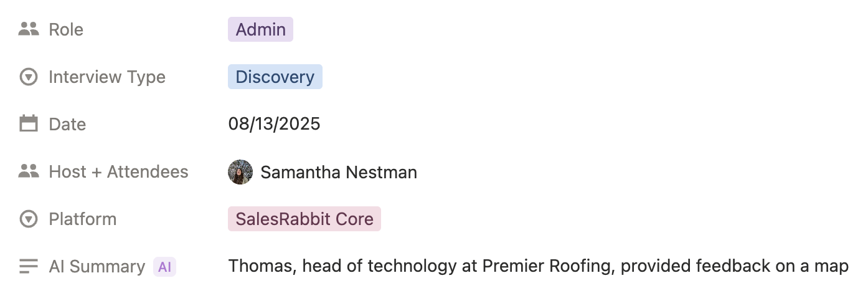Open the SalesRabbit Core platform tag
Screen dimensions: 868x283
tap(304, 219)
